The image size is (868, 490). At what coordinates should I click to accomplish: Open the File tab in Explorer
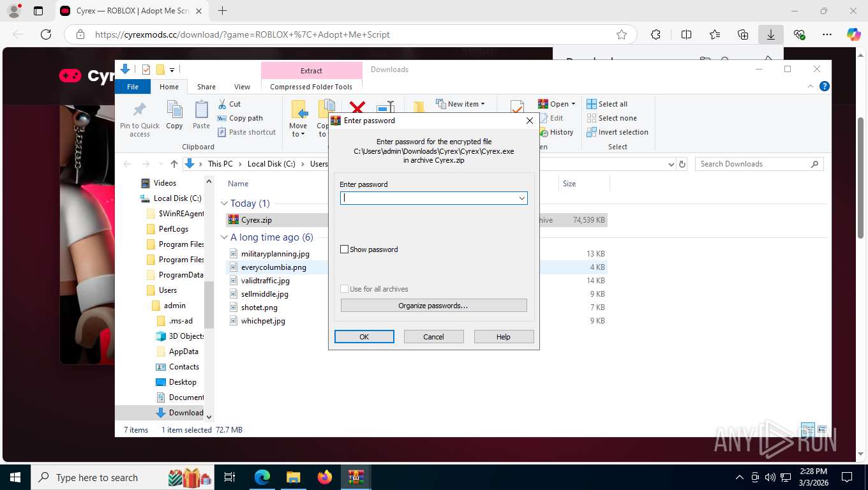[133, 87]
